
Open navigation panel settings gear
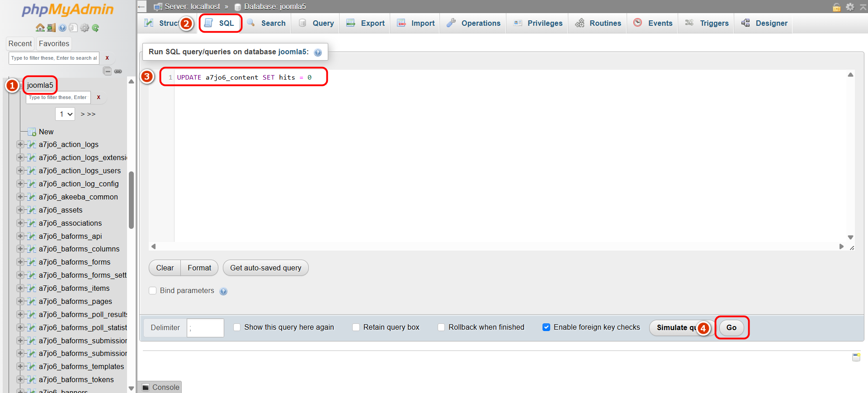[x=85, y=28]
